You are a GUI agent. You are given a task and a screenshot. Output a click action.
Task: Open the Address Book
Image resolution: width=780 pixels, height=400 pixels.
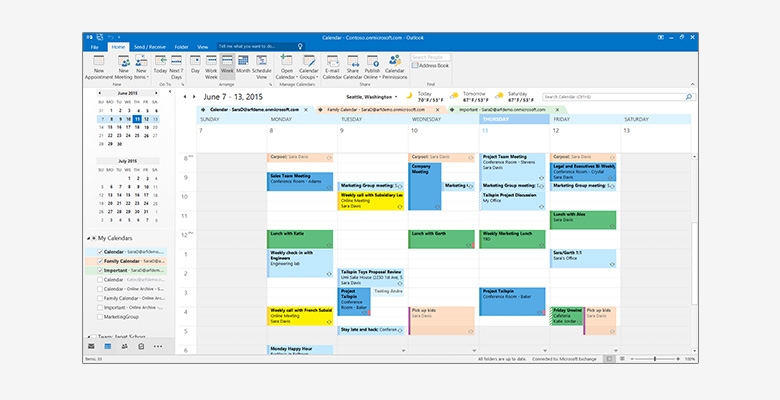coord(430,65)
